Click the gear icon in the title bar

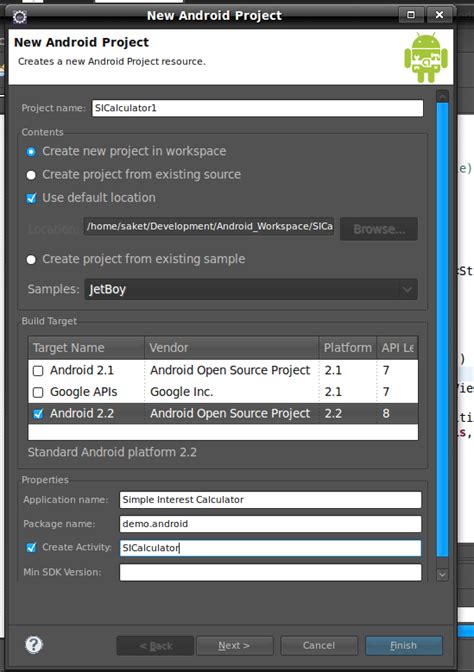coord(20,17)
